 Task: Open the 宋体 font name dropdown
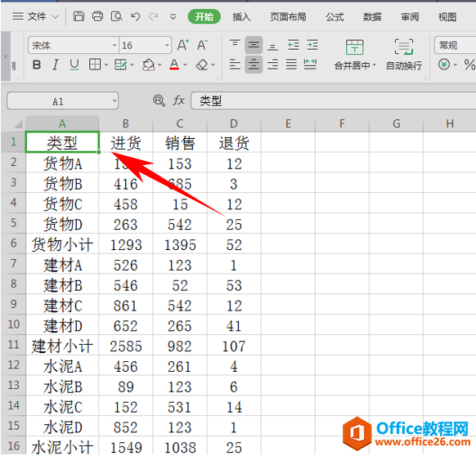click(x=115, y=46)
